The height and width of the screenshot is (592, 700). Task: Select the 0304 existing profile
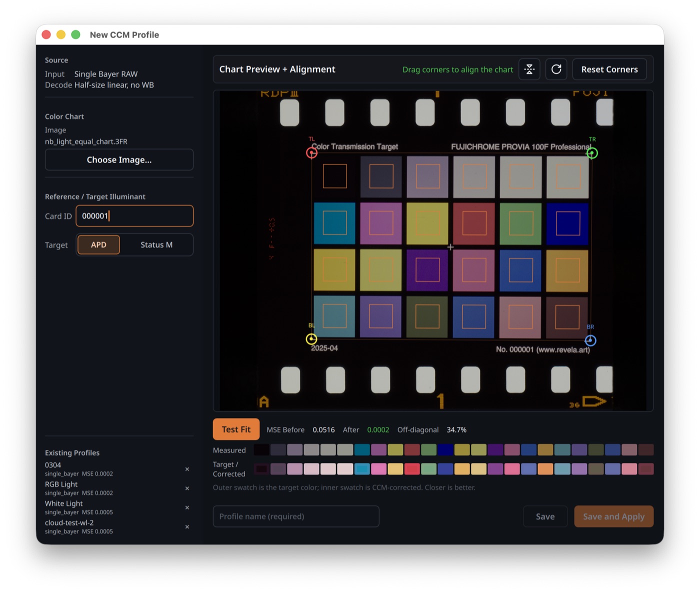point(79,469)
